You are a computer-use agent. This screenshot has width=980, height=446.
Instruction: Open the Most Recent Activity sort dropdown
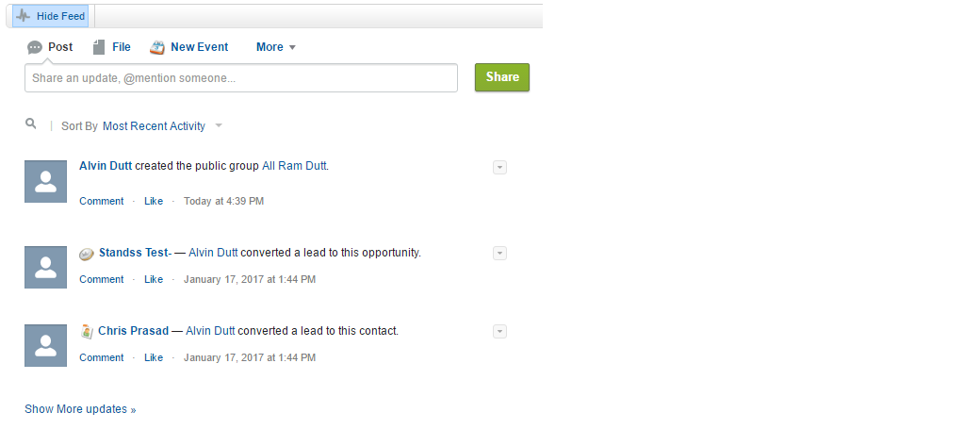162,126
